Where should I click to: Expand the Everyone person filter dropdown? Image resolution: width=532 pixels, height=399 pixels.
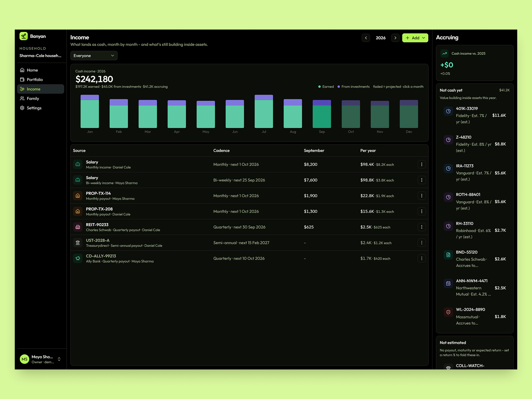pyautogui.click(x=94, y=56)
